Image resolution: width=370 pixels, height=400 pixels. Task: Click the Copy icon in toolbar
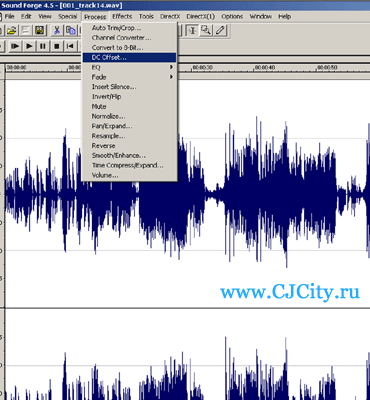pyautogui.click(x=71, y=31)
